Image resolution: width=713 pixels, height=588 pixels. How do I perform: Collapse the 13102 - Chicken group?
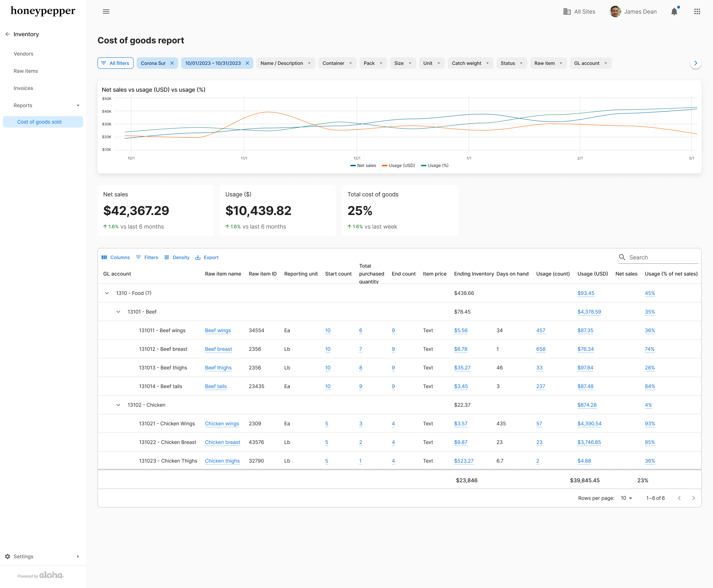pyautogui.click(x=118, y=405)
